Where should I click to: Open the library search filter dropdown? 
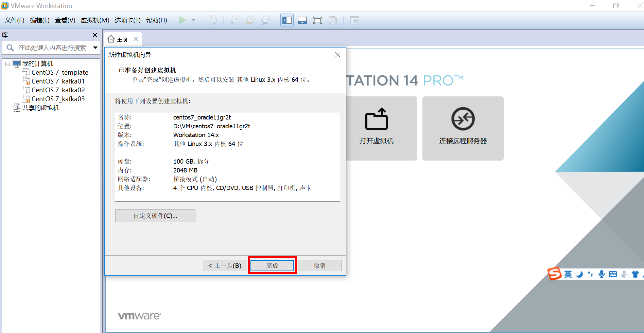(x=95, y=48)
